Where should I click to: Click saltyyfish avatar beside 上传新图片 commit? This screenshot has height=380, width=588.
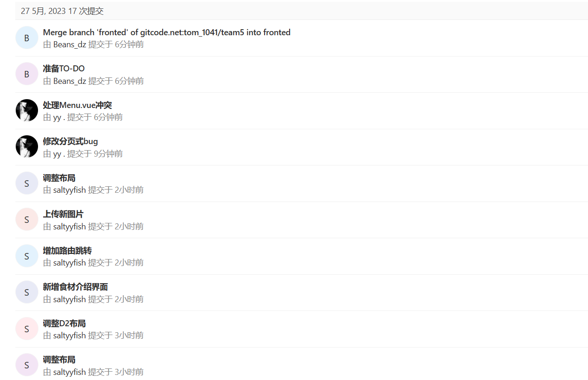(x=26, y=220)
